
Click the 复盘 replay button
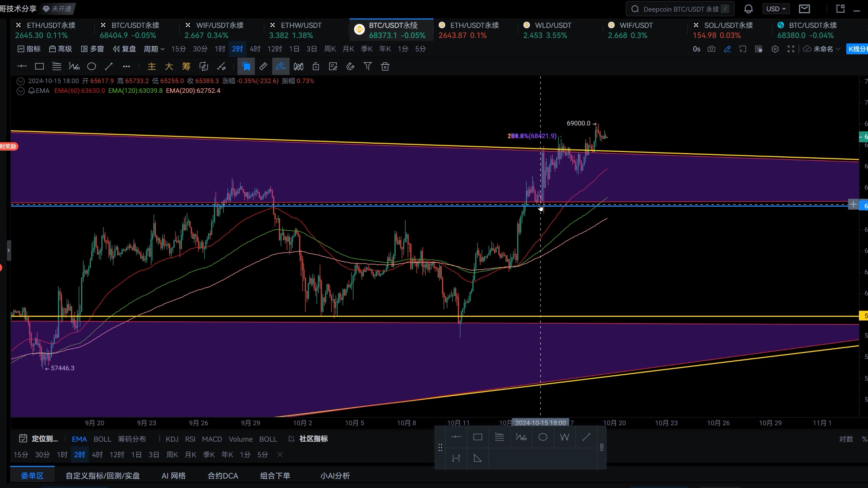pos(124,49)
